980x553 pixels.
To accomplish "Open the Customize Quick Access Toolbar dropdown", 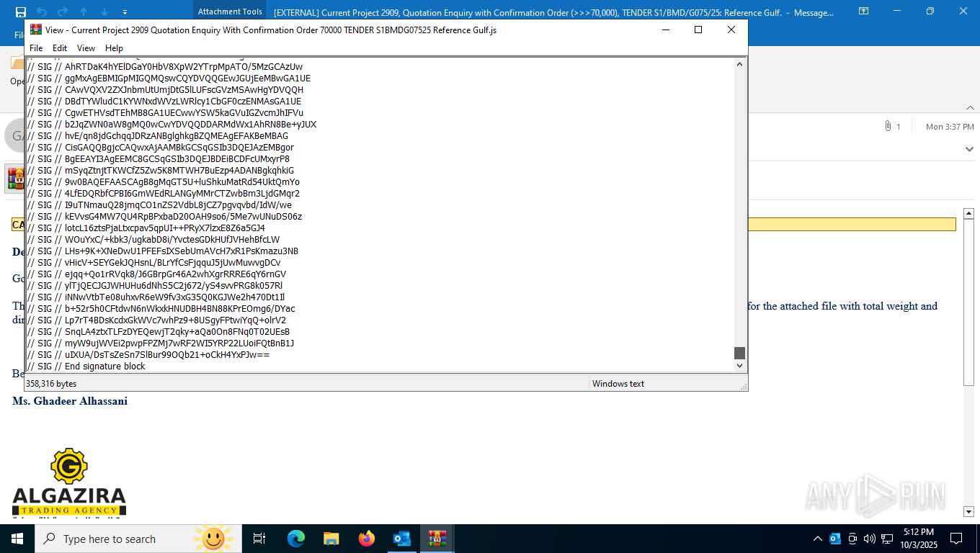I will pyautogui.click(x=125, y=12).
